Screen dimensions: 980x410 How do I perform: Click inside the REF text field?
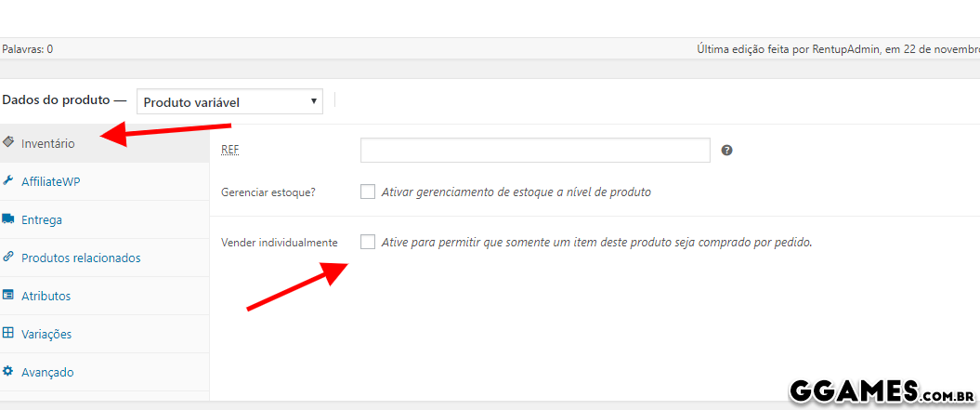click(535, 150)
